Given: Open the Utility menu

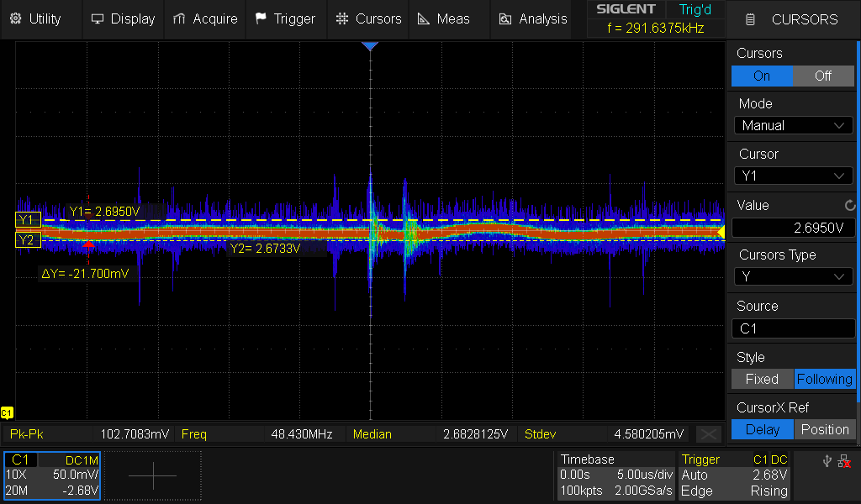Looking at the screenshot, I should (x=36, y=18).
